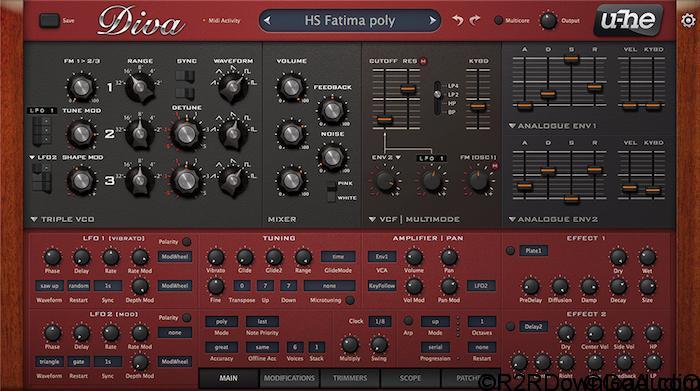Toggle the PINK/WHITE noise switch

point(331,191)
